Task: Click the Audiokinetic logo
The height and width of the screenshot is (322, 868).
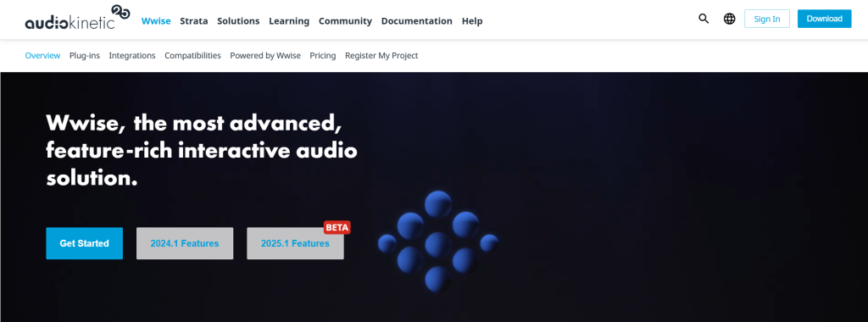Action: (77, 18)
